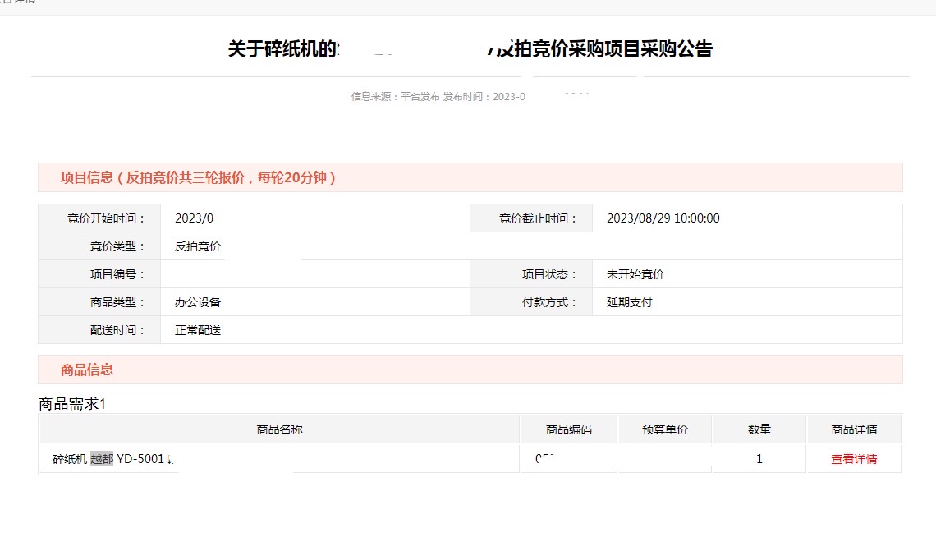Click the 办公设备 product type value
This screenshot has width=936, height=560.
click(198, 302)
